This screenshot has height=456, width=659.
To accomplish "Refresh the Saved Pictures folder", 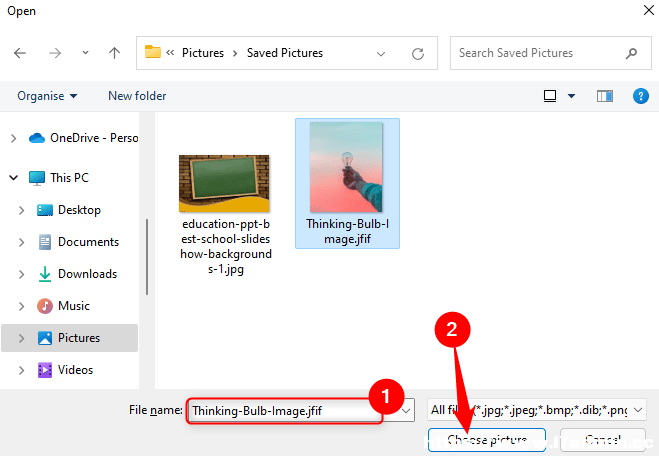I will click(x=418, y=54).
